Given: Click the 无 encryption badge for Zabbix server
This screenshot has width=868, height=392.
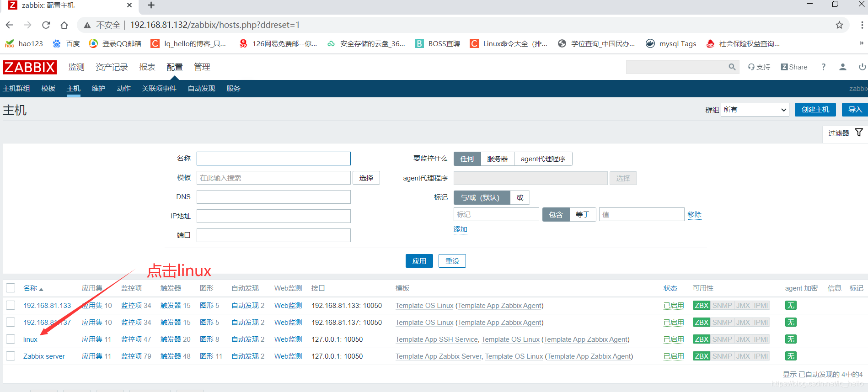Looking at the screenshot, I should point(791,356).
